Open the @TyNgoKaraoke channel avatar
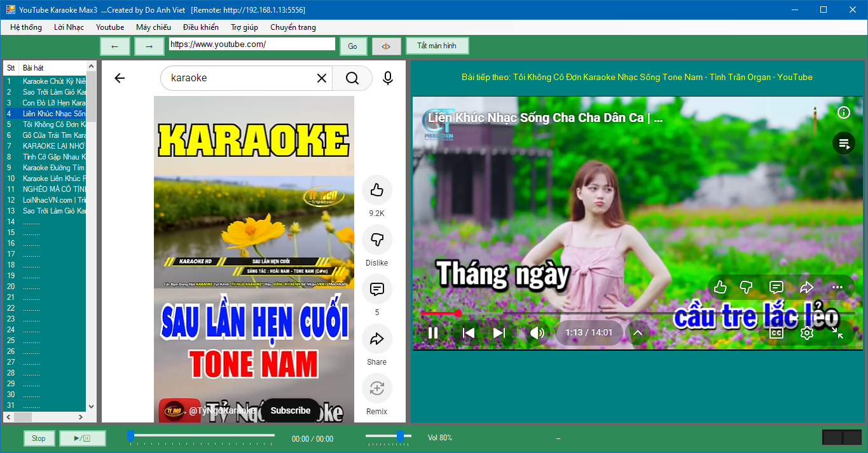The height and width of the screenshot is (453, 868). pyautogui.click(x=174, y=411)
